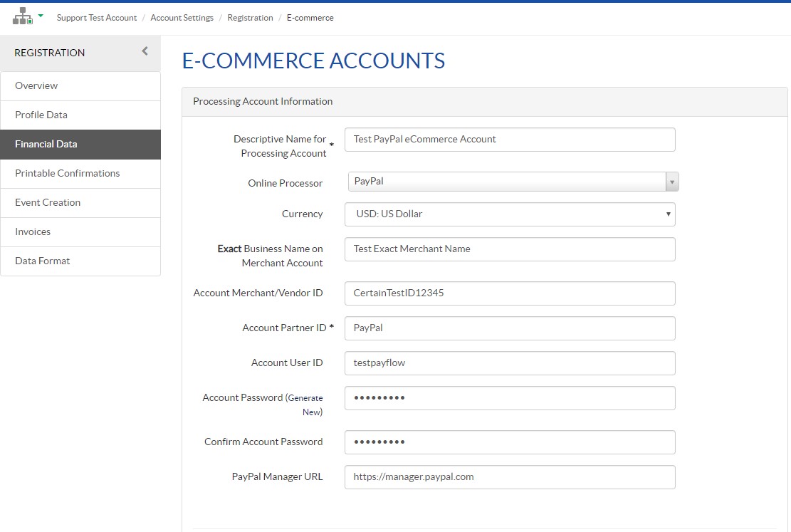Expand the green dropdown arrow beside hierarchy icon
Image resolution: width=791 pixels, height=532 pixels.
click(41, 16)
